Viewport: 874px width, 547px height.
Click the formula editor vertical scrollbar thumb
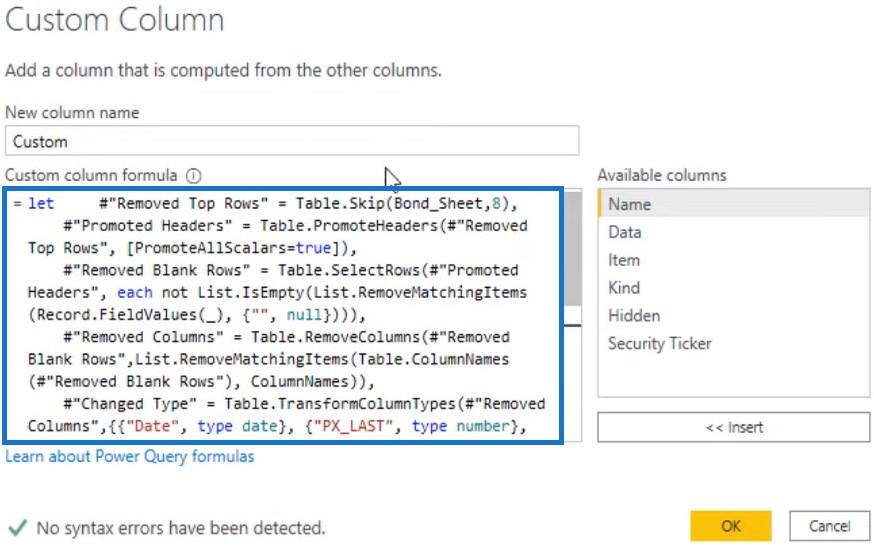click(572, 248)
